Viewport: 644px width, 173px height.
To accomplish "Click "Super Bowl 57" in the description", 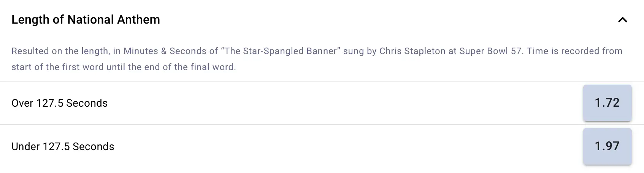I will (x=490, y=51).
